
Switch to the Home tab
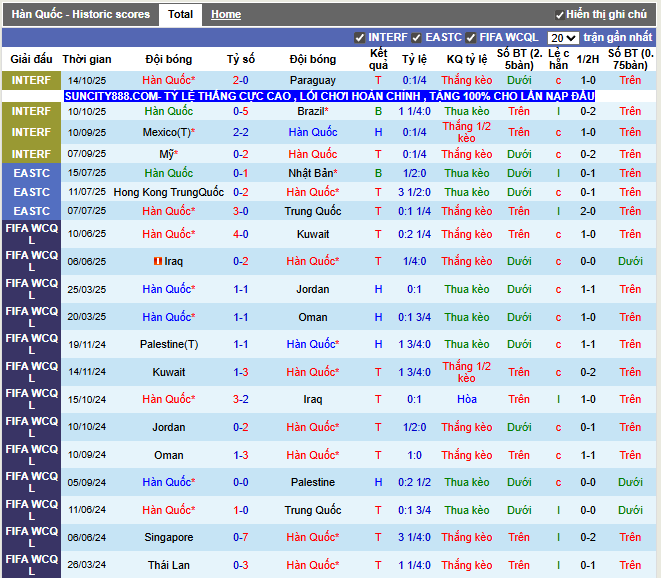(x=226, y=14)
